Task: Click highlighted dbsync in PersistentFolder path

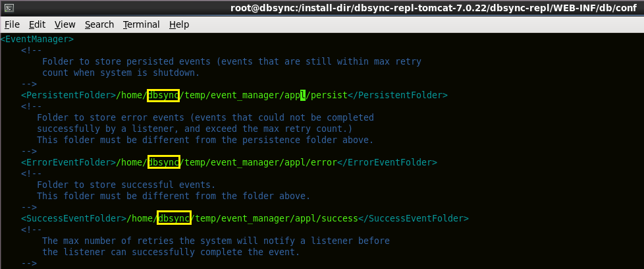Action: [163, 96]
